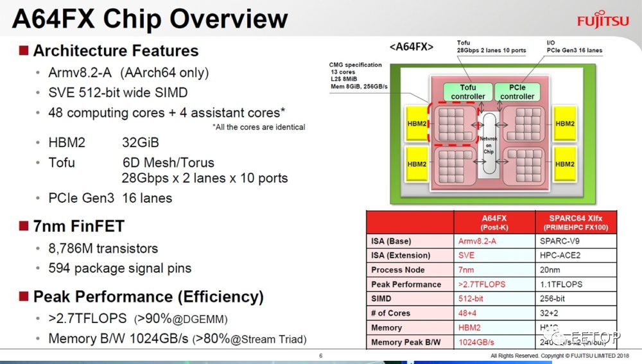The image size is (642, 364).
Task: Click the 'Network on Chip' block
Action: pyautogui.click(x=489, y=145)
